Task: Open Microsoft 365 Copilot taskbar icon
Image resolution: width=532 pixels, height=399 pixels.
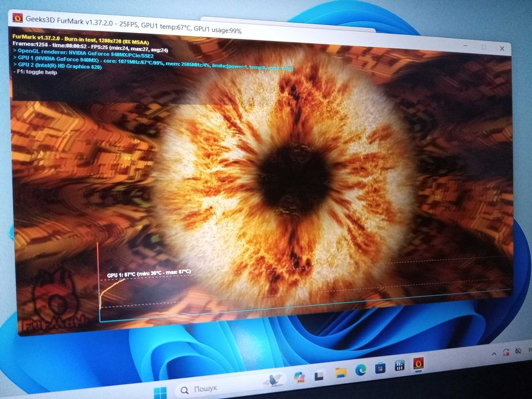Action: (299, 377)
